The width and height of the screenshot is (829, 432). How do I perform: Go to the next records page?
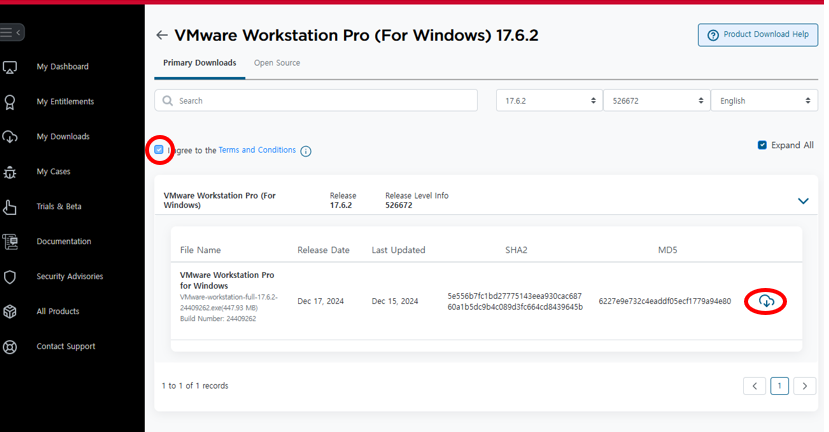click(805, 386)
